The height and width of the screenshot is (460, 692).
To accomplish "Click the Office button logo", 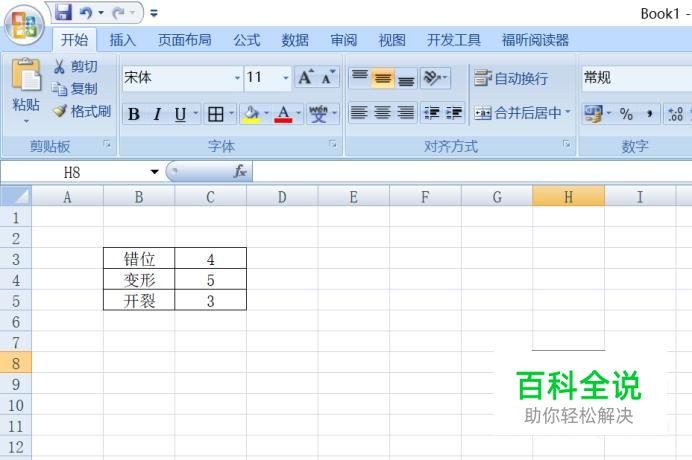I will pos(24,25).
